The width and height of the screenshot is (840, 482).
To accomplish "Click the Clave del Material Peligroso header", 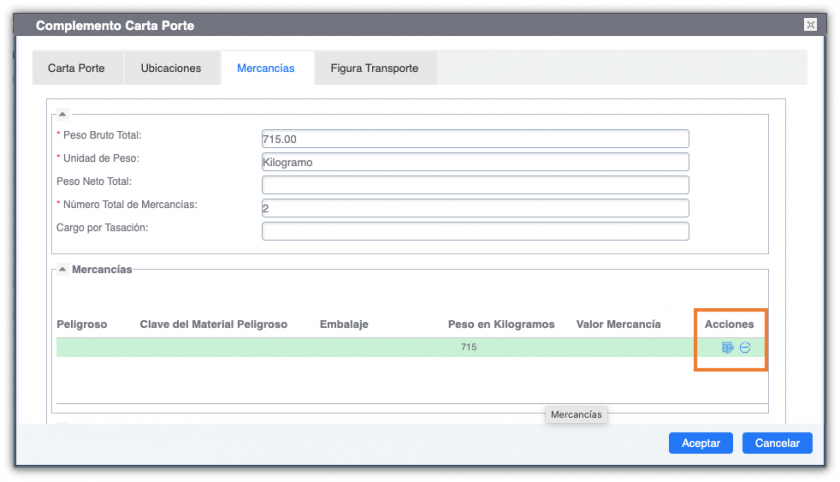I will pos(213,324).
